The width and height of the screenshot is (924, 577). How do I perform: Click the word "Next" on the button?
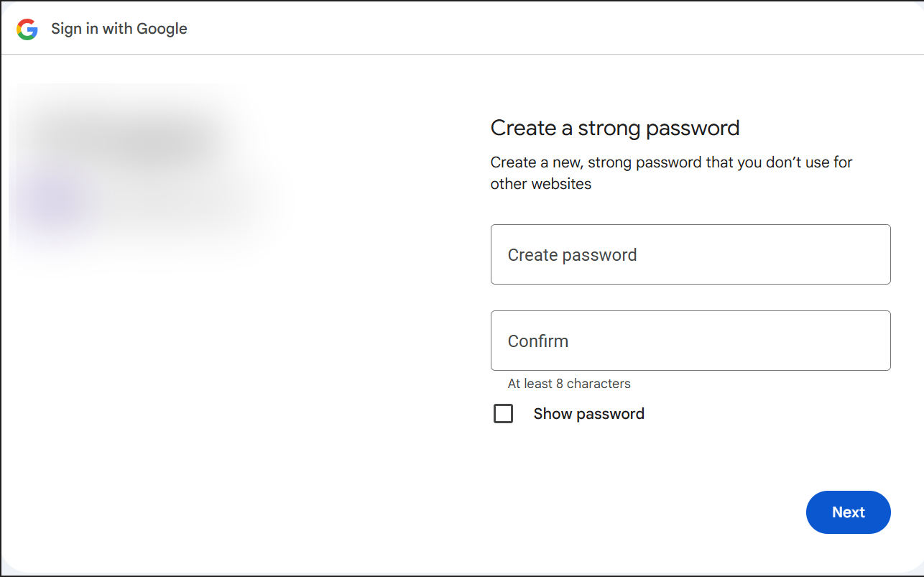[x=848, y=512]
